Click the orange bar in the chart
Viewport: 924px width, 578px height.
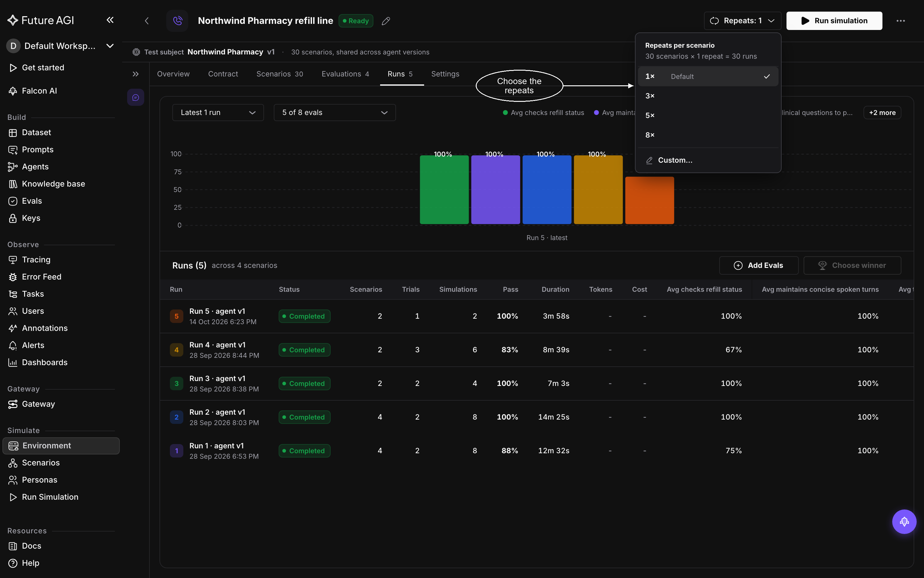tap(650, 200)
